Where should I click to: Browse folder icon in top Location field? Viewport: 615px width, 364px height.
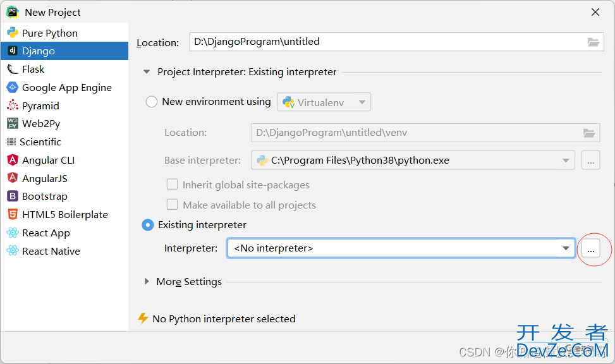point(593,42)
